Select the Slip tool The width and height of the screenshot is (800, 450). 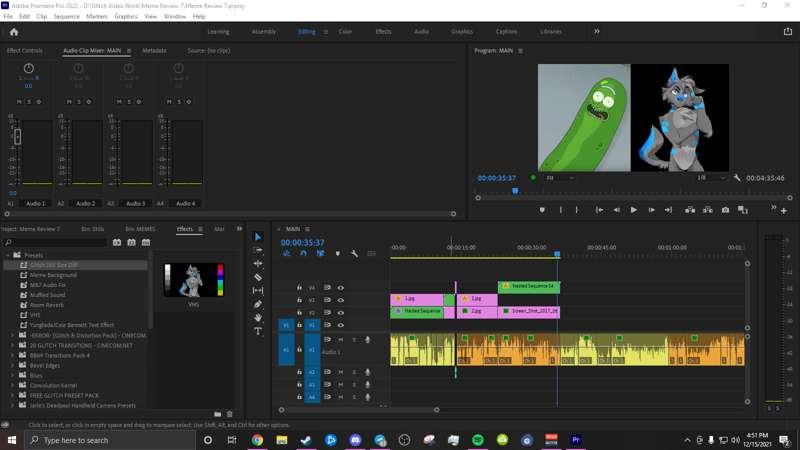click(x=258, y=290)
